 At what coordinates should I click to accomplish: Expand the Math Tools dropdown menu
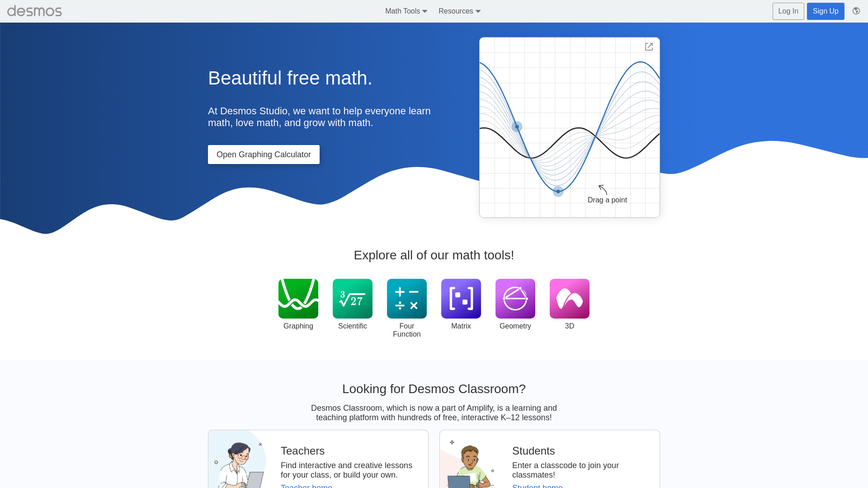coord(406,11)
